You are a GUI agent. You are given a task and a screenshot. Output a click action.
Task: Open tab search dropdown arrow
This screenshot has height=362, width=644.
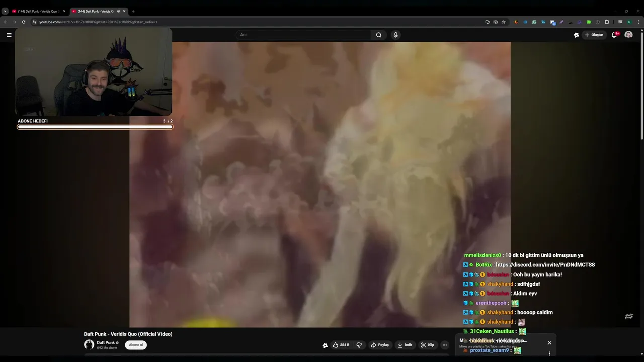coord(5,11)
